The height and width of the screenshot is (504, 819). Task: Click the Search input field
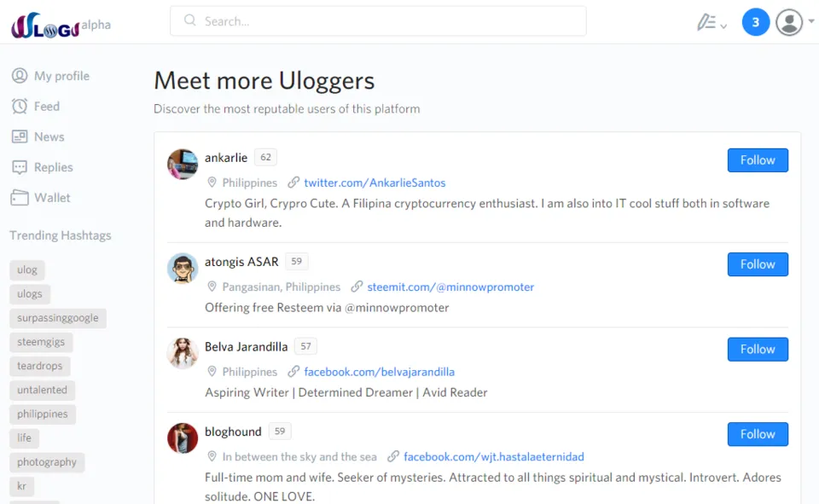point(378,21)
